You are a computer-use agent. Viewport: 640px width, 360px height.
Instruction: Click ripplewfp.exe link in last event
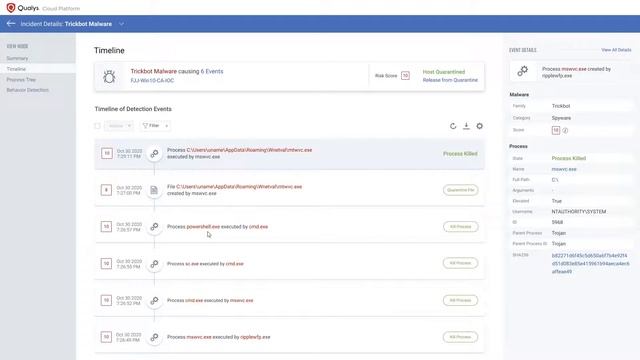coord(255,337)
